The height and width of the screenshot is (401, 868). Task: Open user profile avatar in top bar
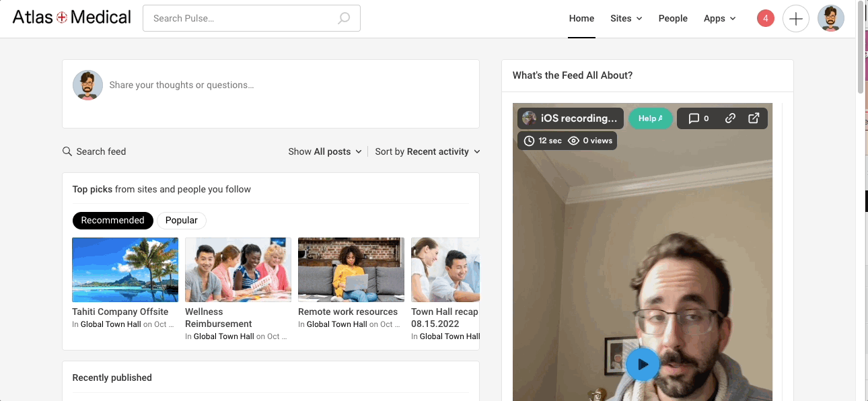(831, 18)
